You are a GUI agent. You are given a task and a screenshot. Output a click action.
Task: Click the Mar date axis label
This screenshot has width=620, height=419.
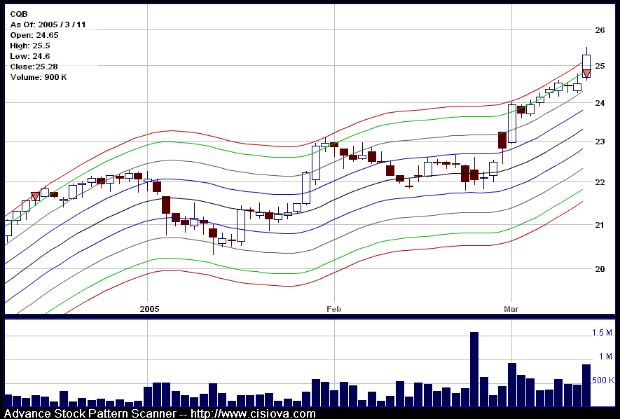511,309
